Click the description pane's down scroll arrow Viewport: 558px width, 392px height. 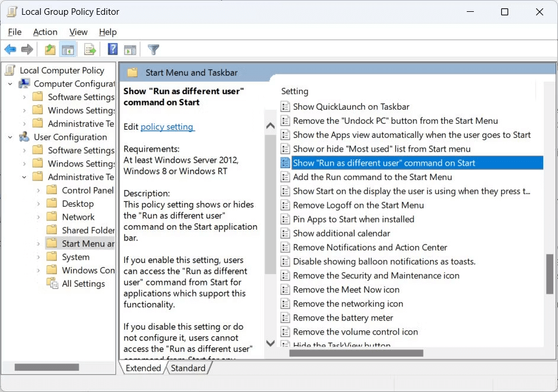(270, 342)
